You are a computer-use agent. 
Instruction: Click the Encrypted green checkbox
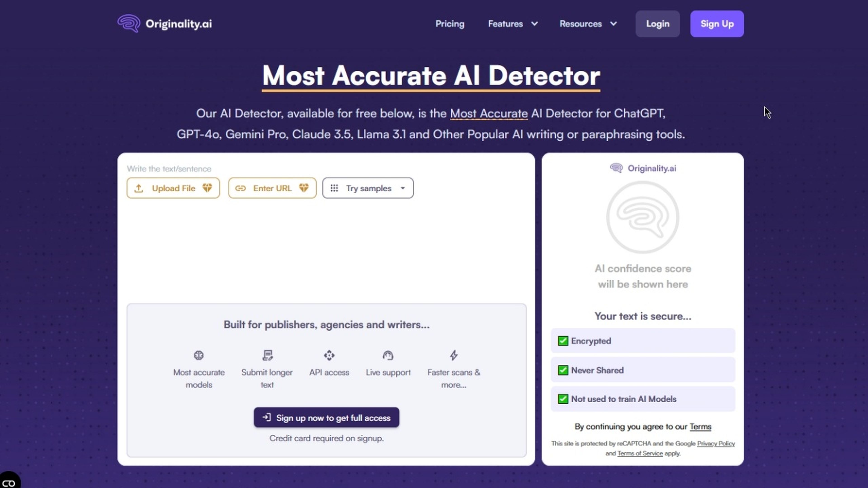coord(563,341)
